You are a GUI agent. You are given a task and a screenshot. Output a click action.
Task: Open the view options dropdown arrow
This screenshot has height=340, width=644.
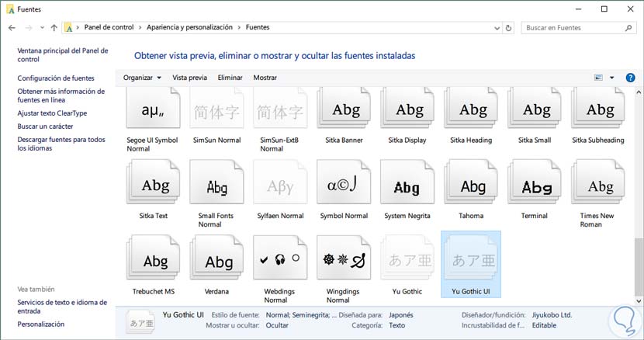(x=611, y=78)
